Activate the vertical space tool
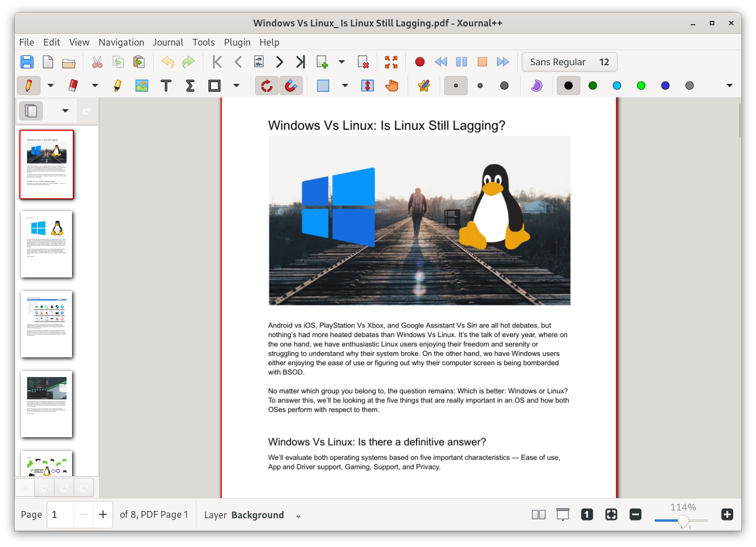The height and width of the screenshot is (547, 756). tap(367, 85)
